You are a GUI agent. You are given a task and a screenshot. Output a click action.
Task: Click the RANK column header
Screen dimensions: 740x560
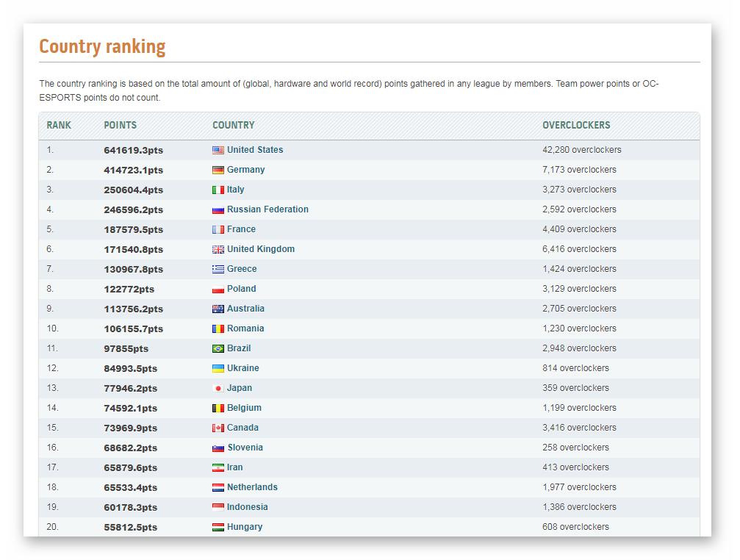pyautogui.click(x=59, y=125)
